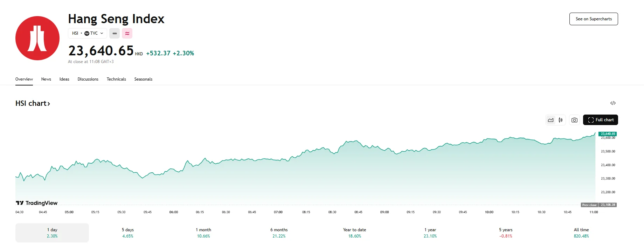This screenshot has width=644, height=247.
Task: Open the Year to date period selector
Action: tap(354, 233)
